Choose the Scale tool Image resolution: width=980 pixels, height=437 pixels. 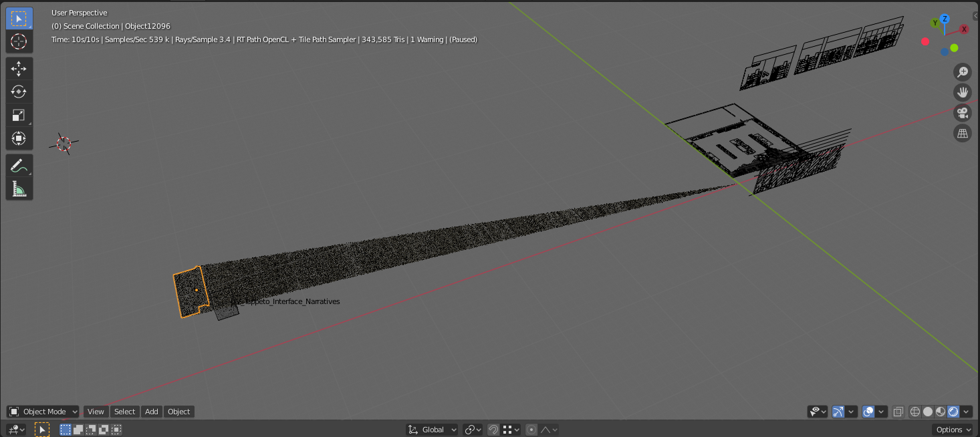19,115
